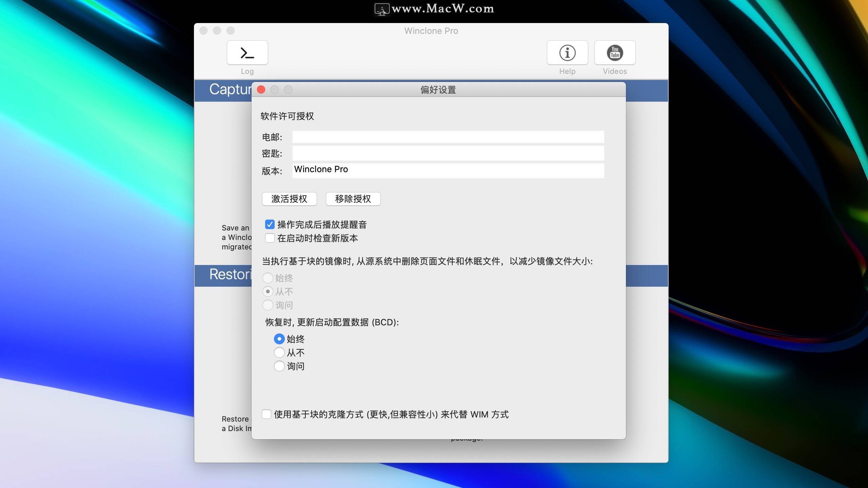Enable 使用基于块的克隆方式 checkbox
The height and width of the screenshot is (488, 868).
[267, 414]
